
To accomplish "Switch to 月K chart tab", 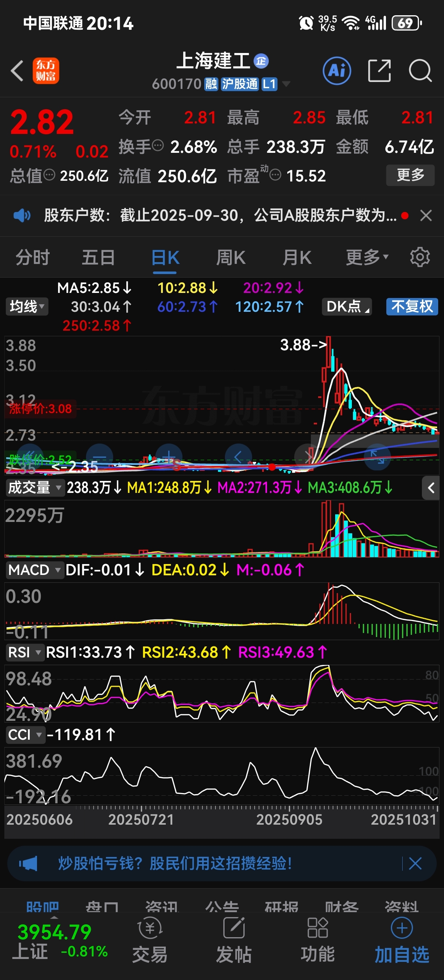I will coord(297,258).
